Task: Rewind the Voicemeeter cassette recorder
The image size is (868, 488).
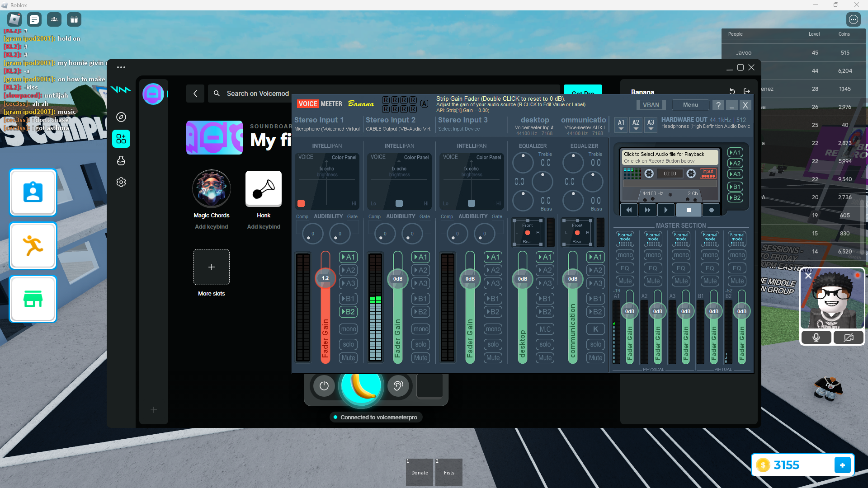Action: [x=629, y=210]
